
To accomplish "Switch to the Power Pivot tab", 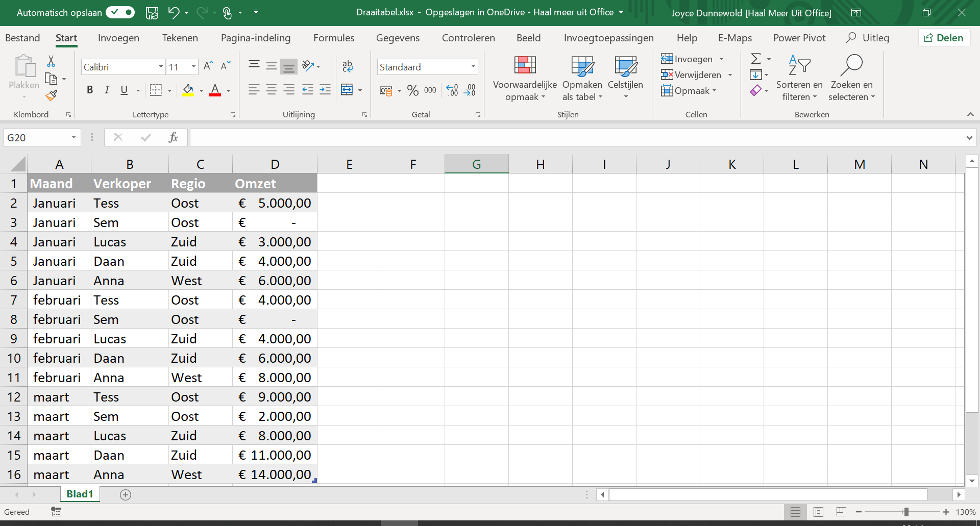I will (799, 38).
